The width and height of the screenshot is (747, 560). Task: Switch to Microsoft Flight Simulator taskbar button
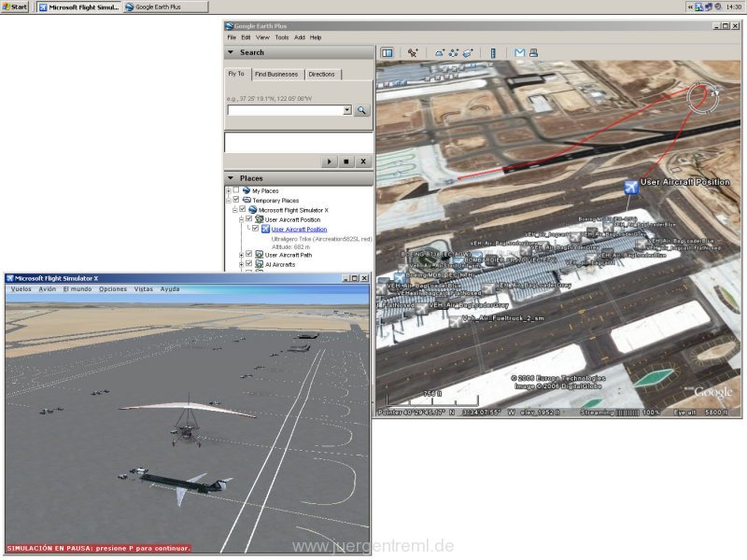(x=79, y=7)
